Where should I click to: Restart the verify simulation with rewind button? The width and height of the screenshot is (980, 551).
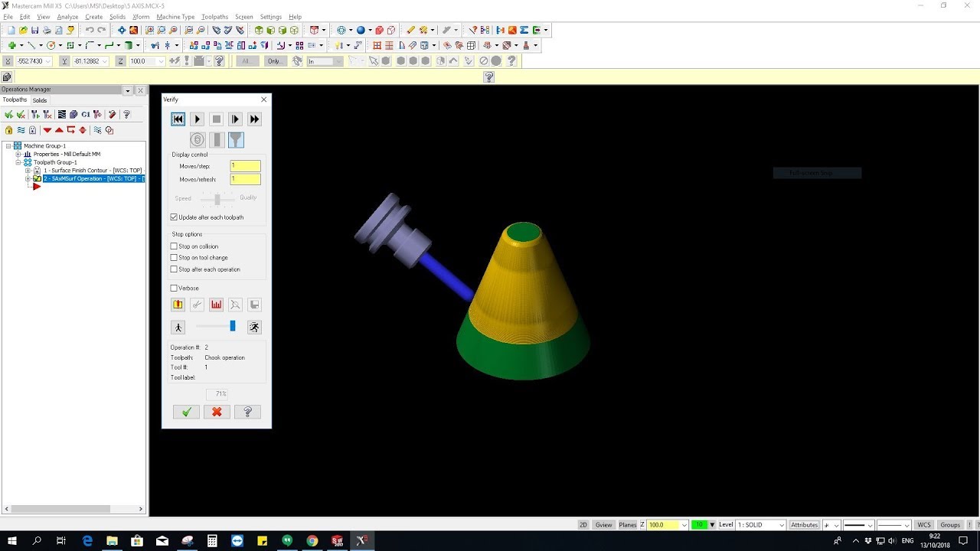pos(178,119)
